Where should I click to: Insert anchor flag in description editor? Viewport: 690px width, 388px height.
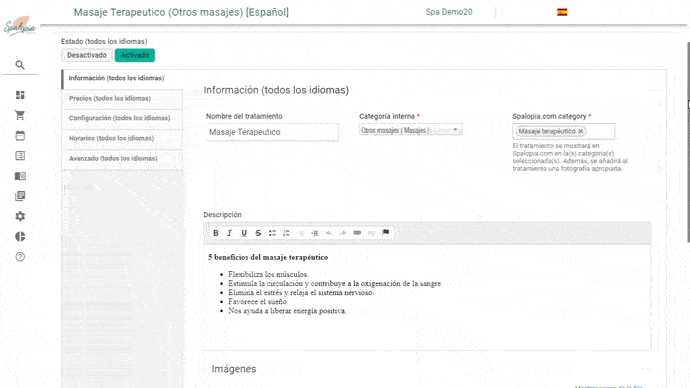click(385, 232)
